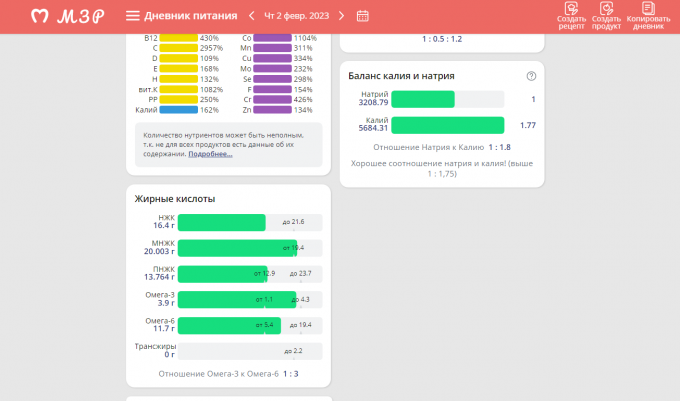
Task: Go to next day with right arrow
Action: click(x=341, y=16)
